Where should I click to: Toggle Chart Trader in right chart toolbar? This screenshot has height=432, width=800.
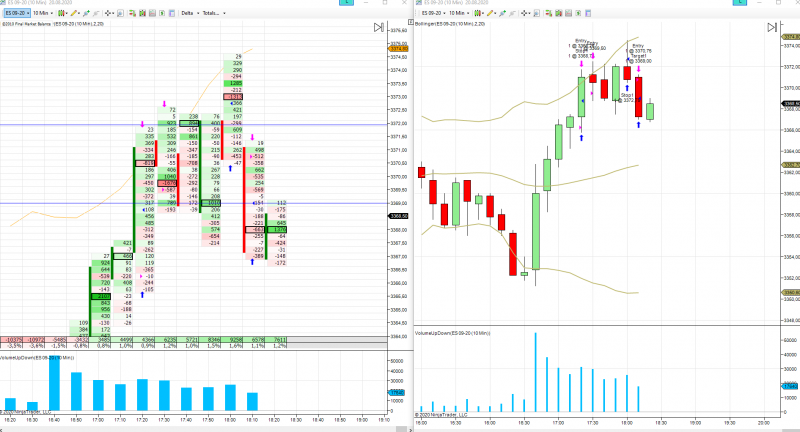pos(548,13)
